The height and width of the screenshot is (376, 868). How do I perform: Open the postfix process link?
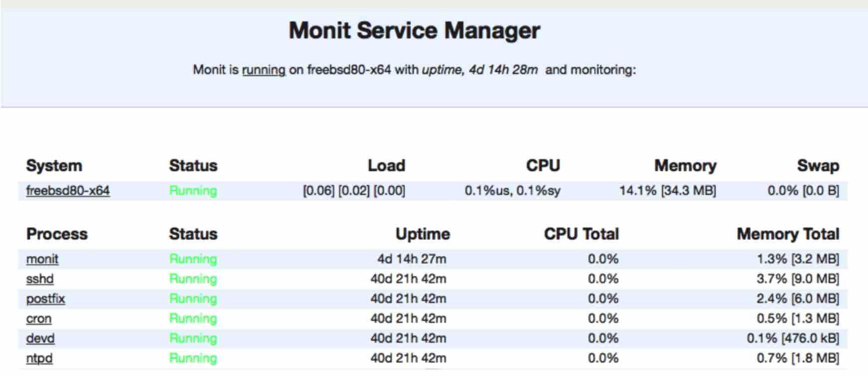[x=45, y=299]
